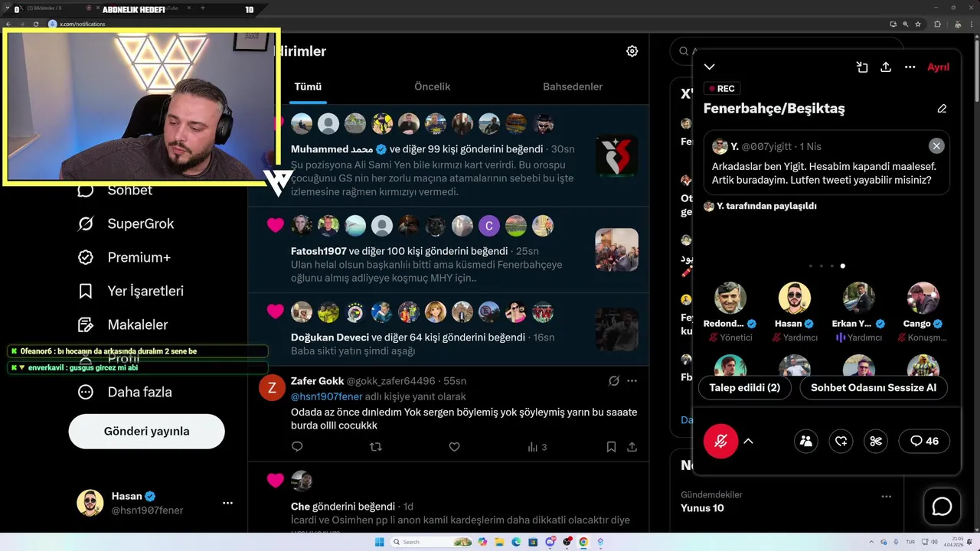
Task: Open the three-dot menu in Space header
Action: pos(910,67)
